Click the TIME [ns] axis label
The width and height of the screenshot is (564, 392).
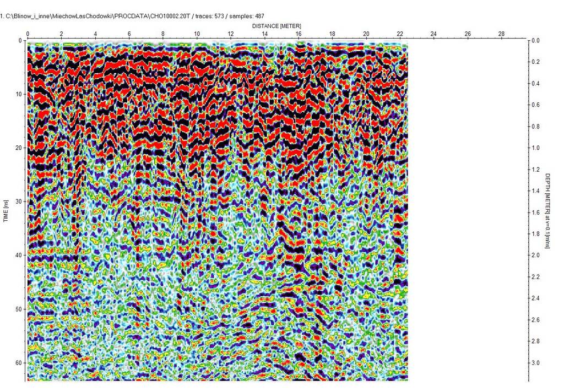[x=6, y=210]
